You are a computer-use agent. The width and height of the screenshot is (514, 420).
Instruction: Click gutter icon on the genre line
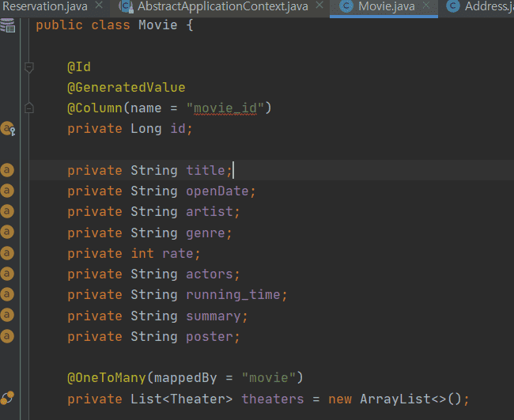pyautogui.click(x=7, y=233)
